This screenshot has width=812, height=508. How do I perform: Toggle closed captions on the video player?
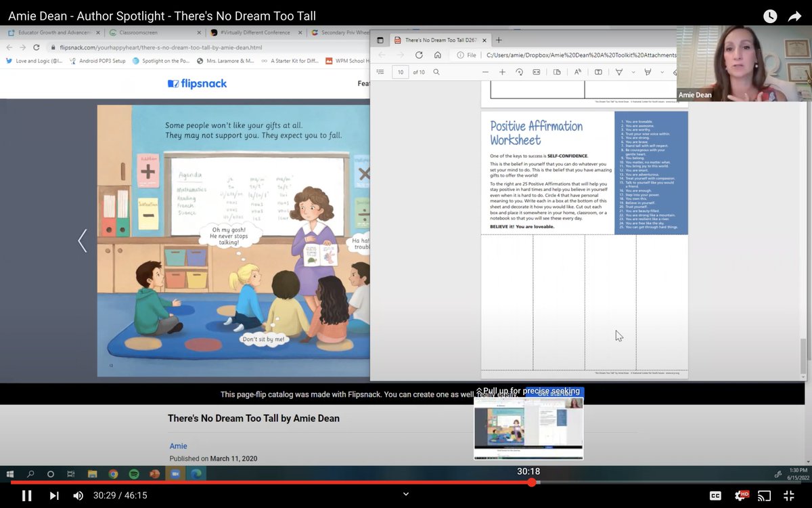(715, 494)
